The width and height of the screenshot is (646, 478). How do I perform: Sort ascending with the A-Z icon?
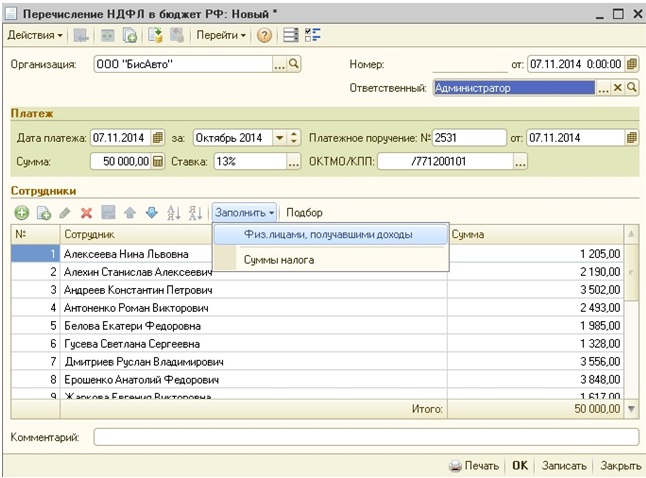click(173, 213)
